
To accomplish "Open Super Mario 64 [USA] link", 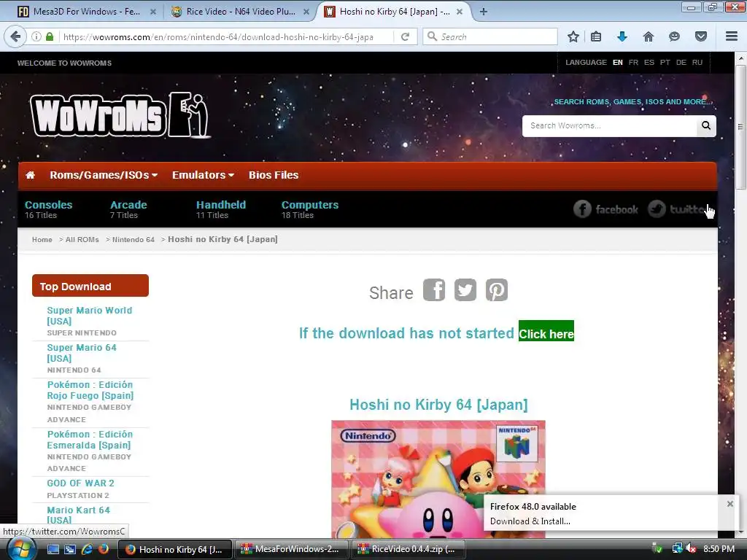I will point(82,353).
